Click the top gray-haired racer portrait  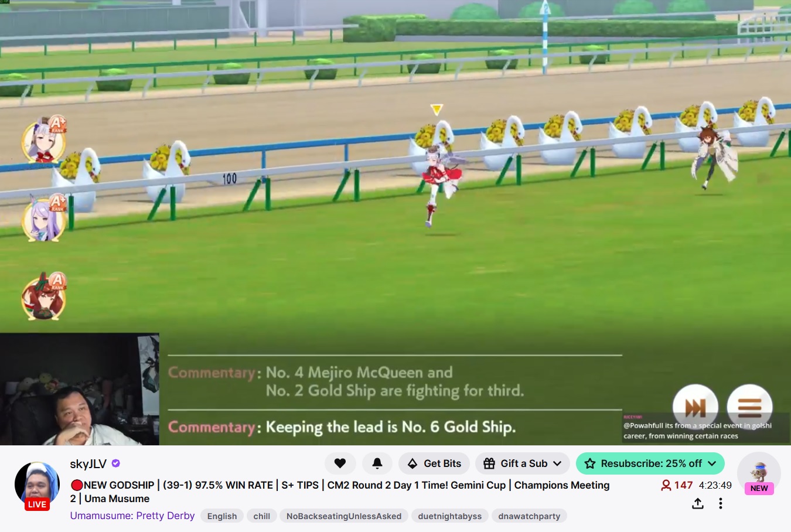pos(44,139)
